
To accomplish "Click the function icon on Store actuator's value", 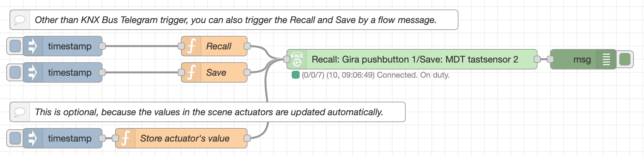I will coord(126,138).
